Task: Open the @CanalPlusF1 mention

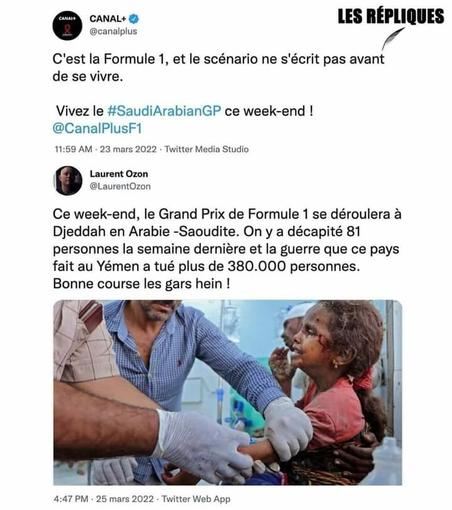Action: (x=97, y=129)
